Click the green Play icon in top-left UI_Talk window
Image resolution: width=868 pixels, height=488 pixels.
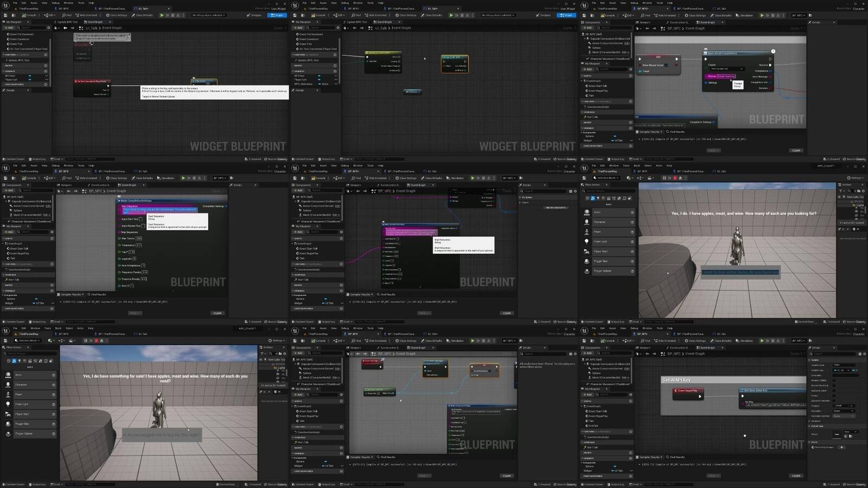click(162, 15)
